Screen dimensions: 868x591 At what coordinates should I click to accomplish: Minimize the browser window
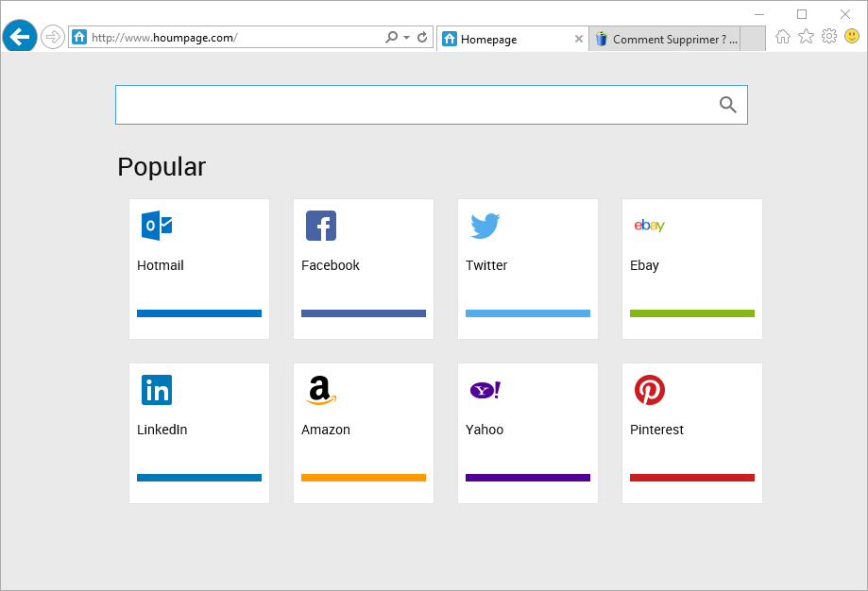[759, 14]
